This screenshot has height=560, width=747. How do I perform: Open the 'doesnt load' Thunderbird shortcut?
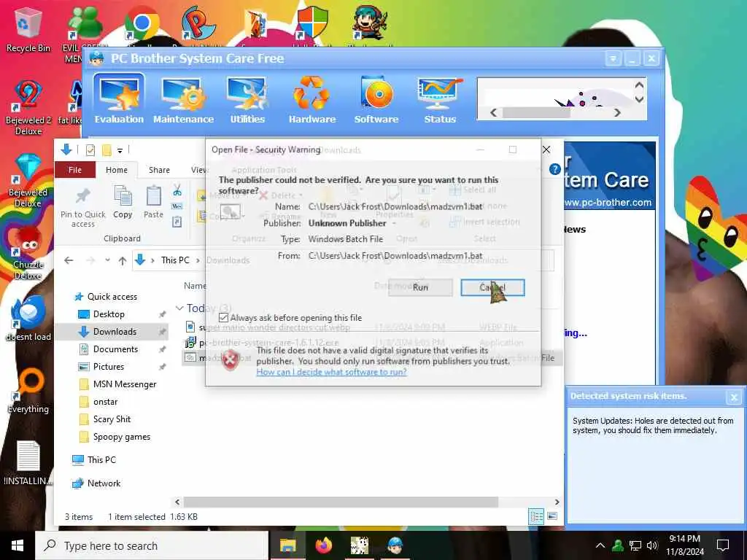(28, 318)
